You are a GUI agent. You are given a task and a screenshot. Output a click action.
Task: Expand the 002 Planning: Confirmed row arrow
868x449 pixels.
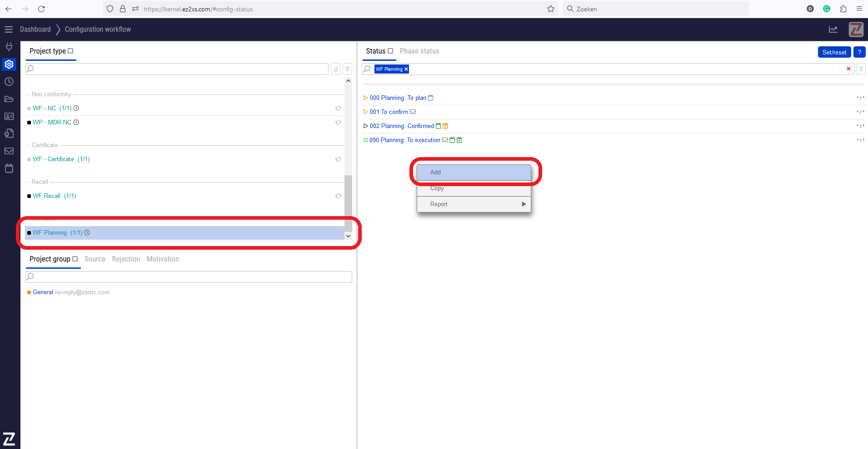point(365,126)
